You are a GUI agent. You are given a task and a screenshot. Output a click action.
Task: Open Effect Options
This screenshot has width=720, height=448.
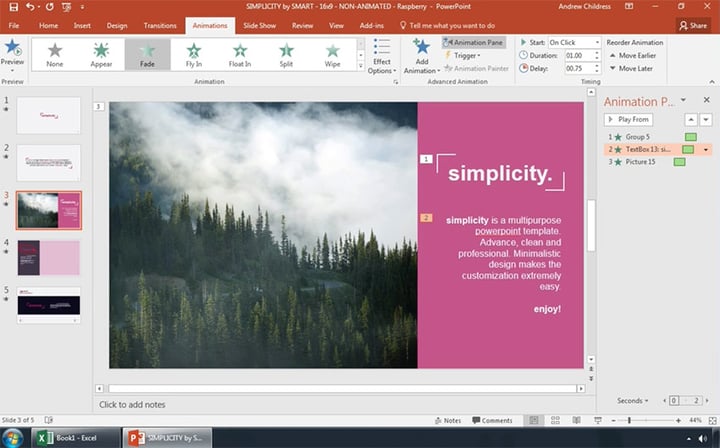point(382,56)
